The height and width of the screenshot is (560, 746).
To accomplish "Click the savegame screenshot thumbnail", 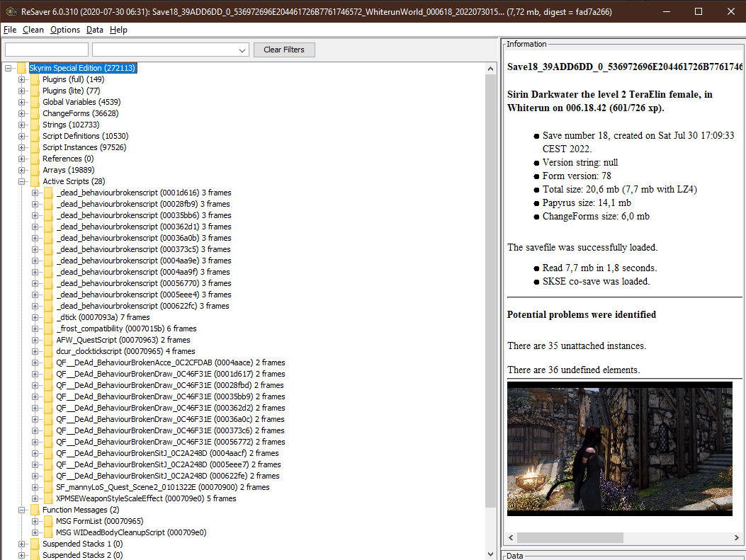I will point(619,449).
